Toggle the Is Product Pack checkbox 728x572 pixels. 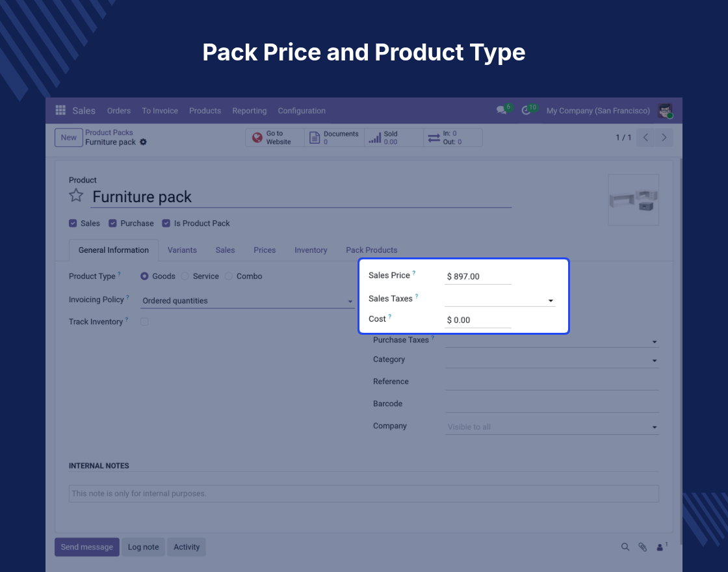166,224
